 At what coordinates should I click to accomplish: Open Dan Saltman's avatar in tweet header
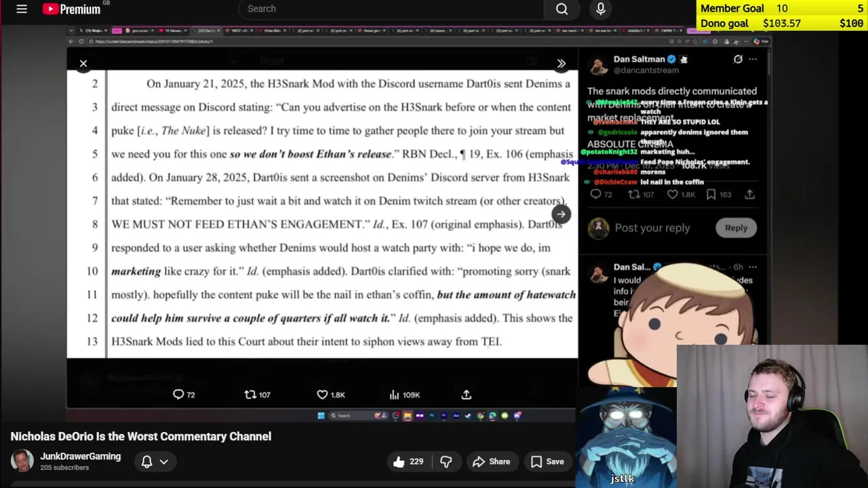pos(599,65)
